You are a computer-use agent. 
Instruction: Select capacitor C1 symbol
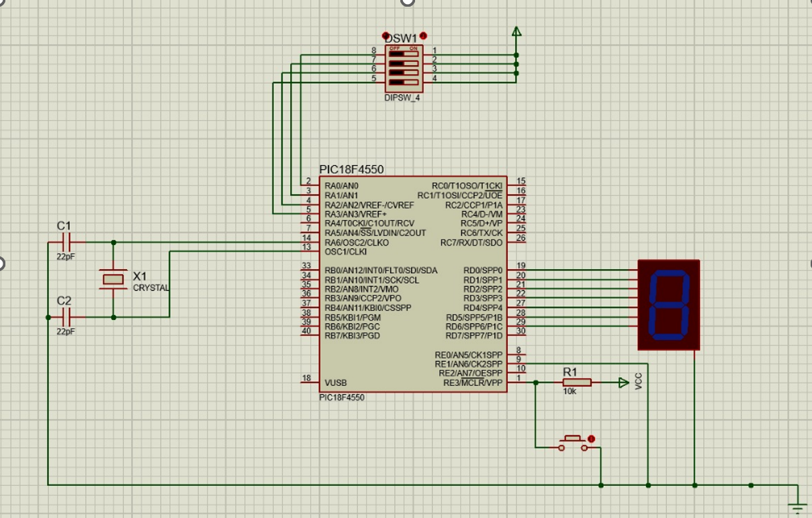tap(66, 242)
